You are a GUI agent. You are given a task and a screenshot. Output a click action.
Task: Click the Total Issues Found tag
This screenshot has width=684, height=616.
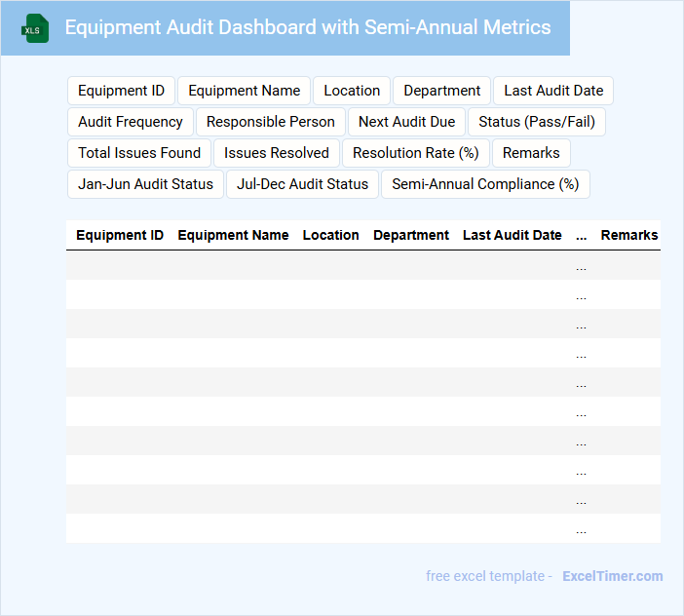[x=139, y=153]
